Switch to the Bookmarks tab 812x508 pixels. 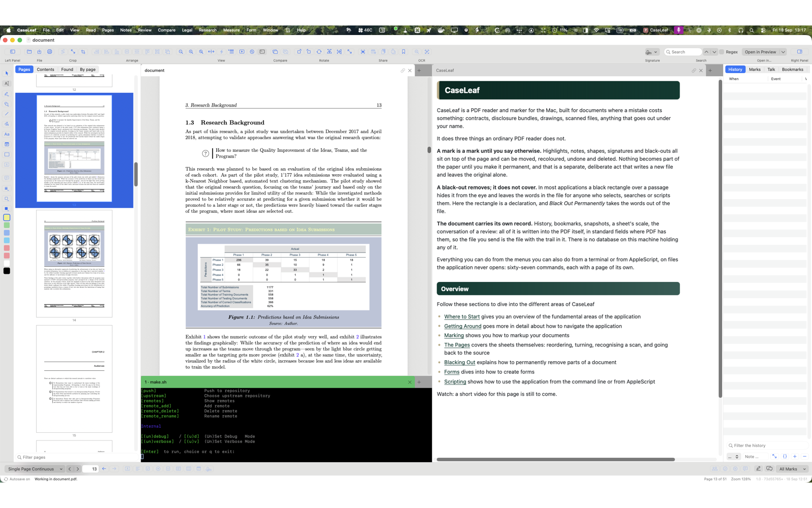[792, 70]
